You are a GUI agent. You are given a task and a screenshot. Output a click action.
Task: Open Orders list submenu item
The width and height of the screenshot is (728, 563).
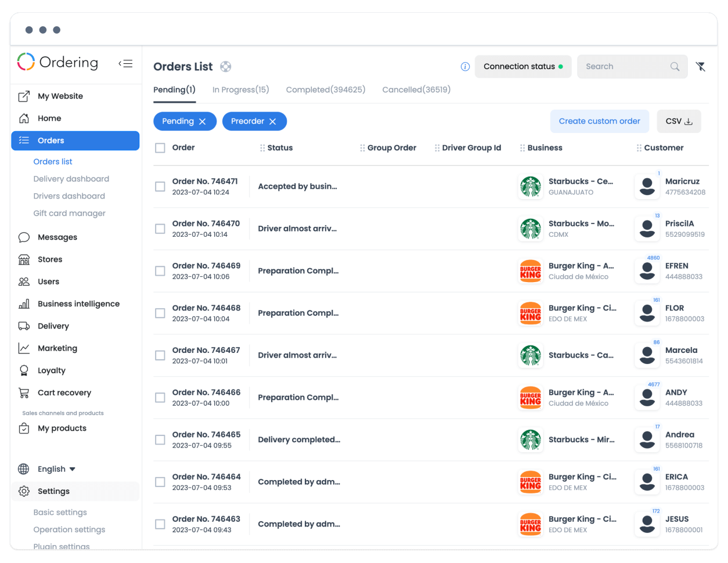pyautogui.click(x=53, y=161)
